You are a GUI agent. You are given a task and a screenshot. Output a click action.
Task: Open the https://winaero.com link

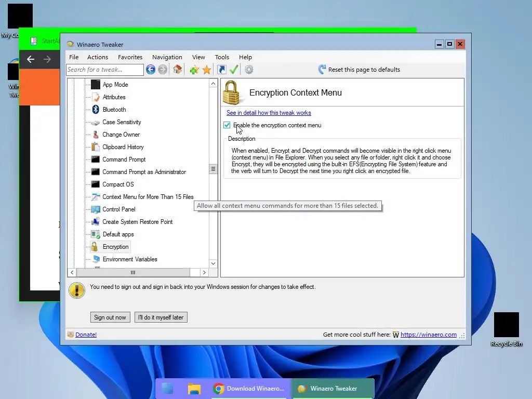click(429, 335)
